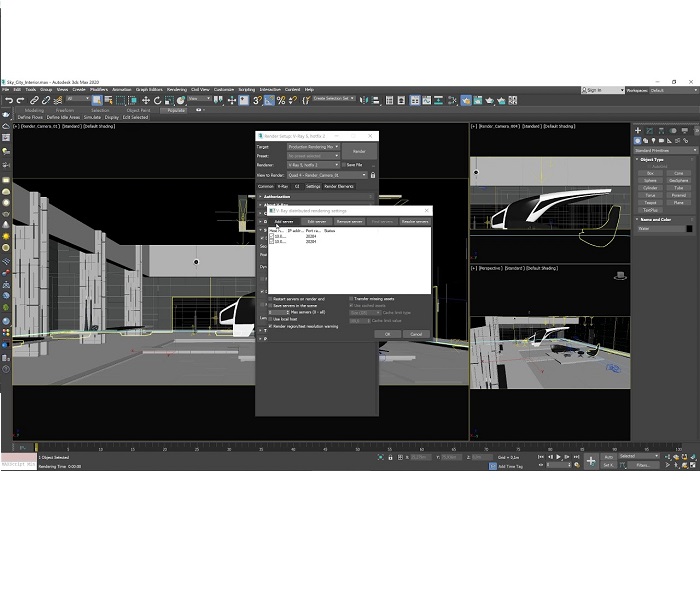Open the Modifiers menu
Screen dimensions: 700x602
[x=99, y=90]
